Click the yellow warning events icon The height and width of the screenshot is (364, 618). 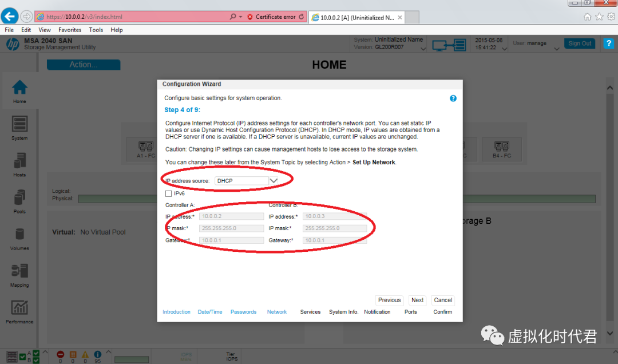point(85,354)
